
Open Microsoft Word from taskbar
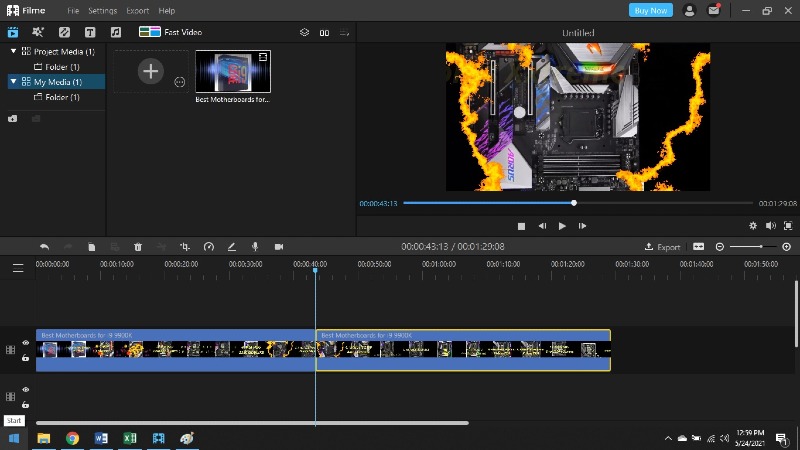(x=101, y=438)
